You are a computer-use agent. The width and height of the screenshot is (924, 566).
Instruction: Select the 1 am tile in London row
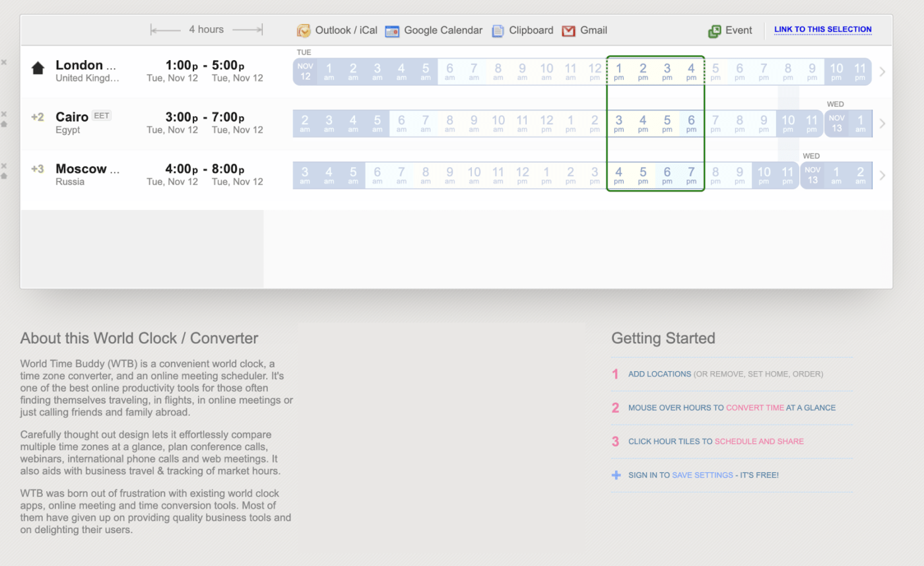[x=329, y=71]
